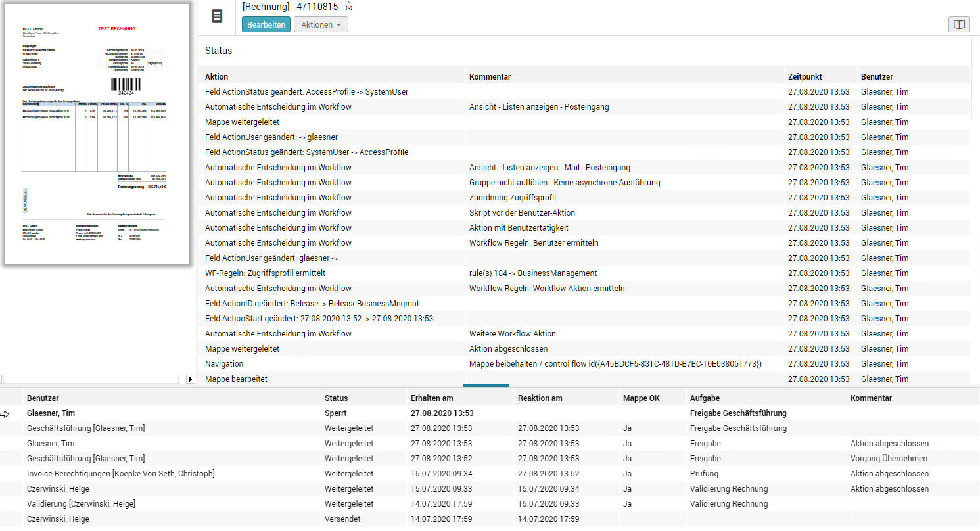The height and width of the screenshot is (531, 980).
Task: Open the hamburger menu icon
Action: [217, 16]
